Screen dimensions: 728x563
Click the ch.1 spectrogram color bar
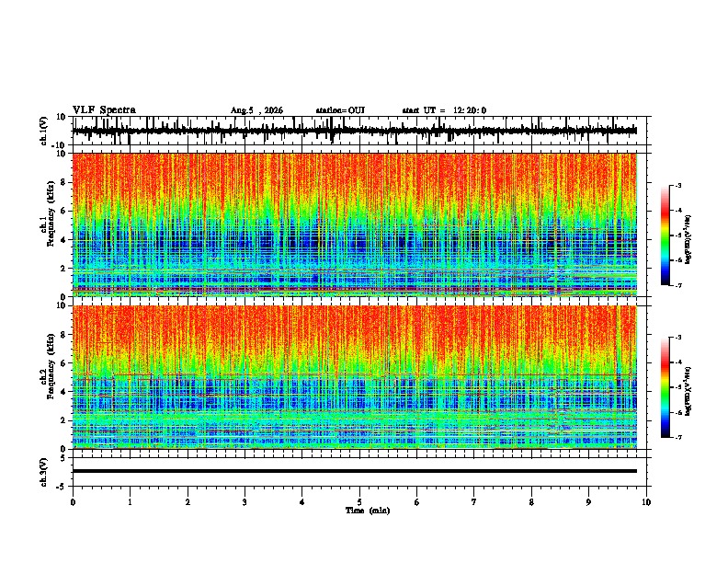pyautogui.click(x=665, y=236)
